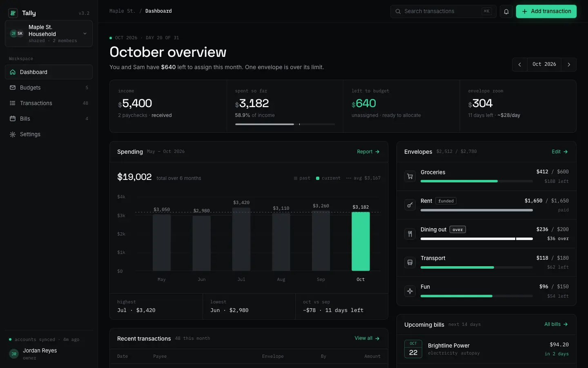Open All bills link

tap(556, 324)
